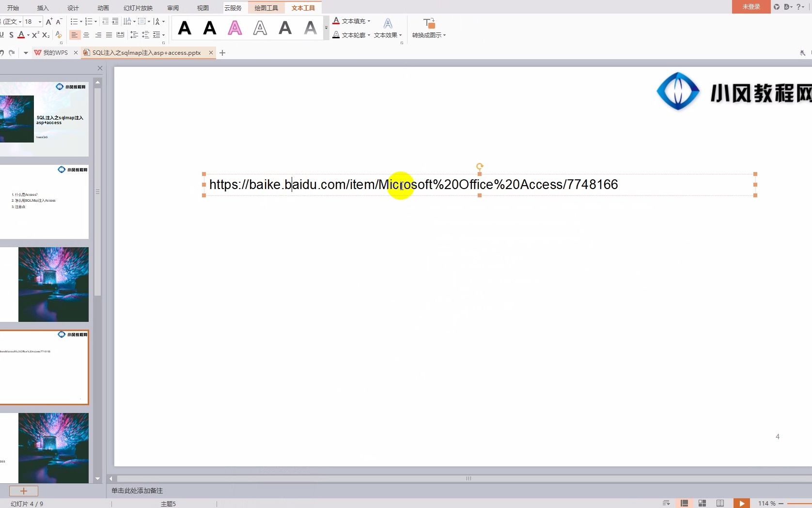Close the SQL注入 pptx document tab
812x508 pixels.
coord(211,52)
